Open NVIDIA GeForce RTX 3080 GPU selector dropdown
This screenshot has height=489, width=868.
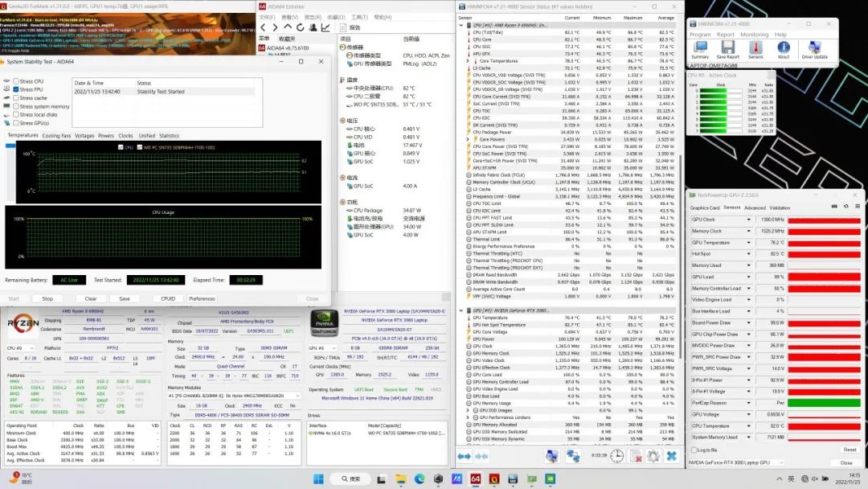point(737,462)
